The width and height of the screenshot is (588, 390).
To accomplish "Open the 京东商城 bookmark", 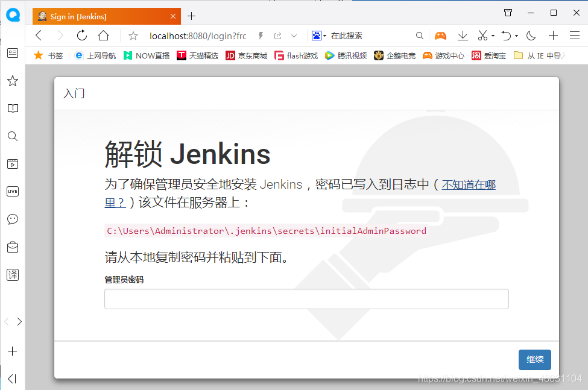I will (247, 56).
